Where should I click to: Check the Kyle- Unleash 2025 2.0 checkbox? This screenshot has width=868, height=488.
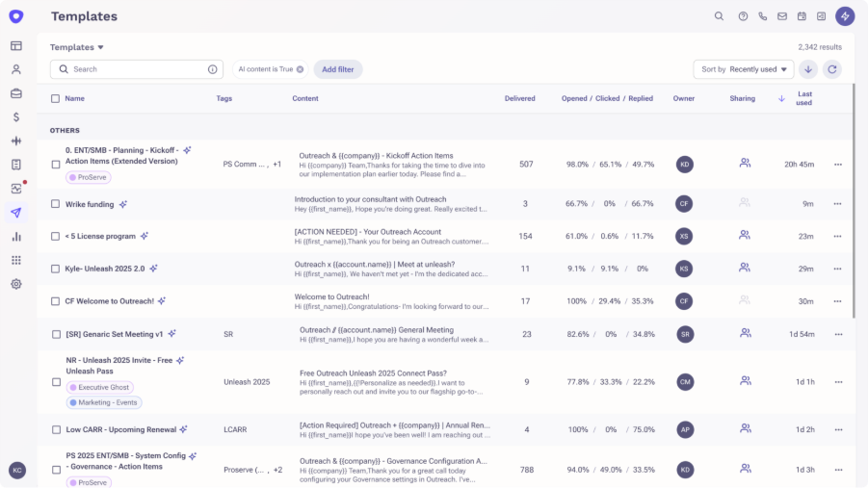click(55, 269)
